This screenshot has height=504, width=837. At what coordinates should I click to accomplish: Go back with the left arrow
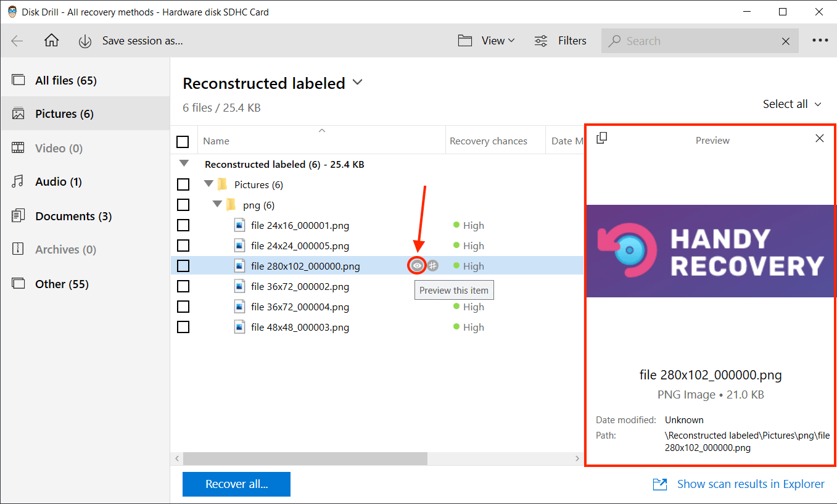pyautogui.click(x=17, y=41)
